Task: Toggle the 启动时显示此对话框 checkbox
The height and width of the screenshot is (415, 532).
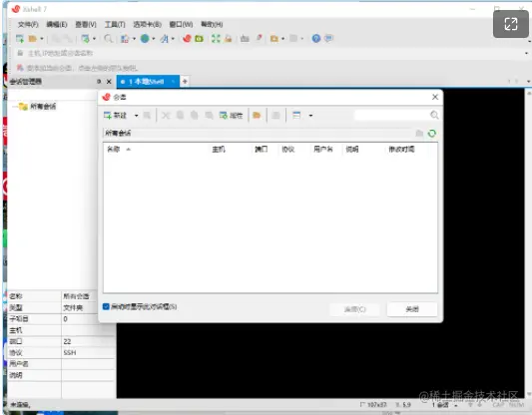Action: pos(106,306)
